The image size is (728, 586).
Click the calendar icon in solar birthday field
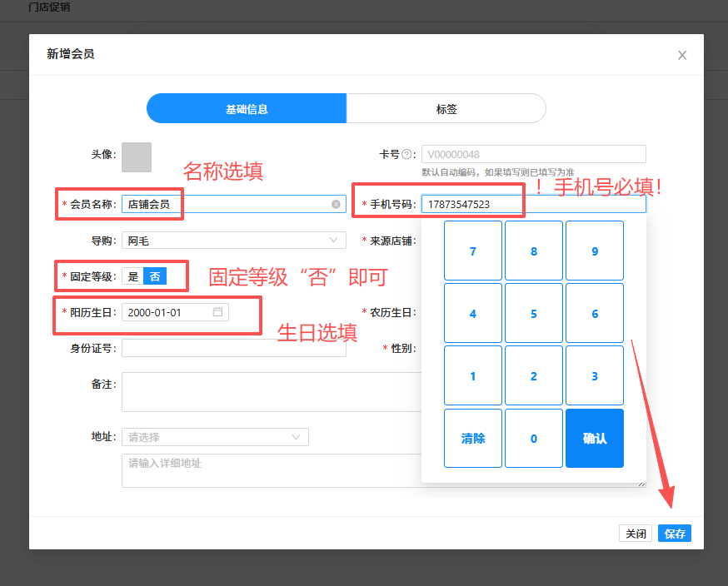click(x=218, y=312)
